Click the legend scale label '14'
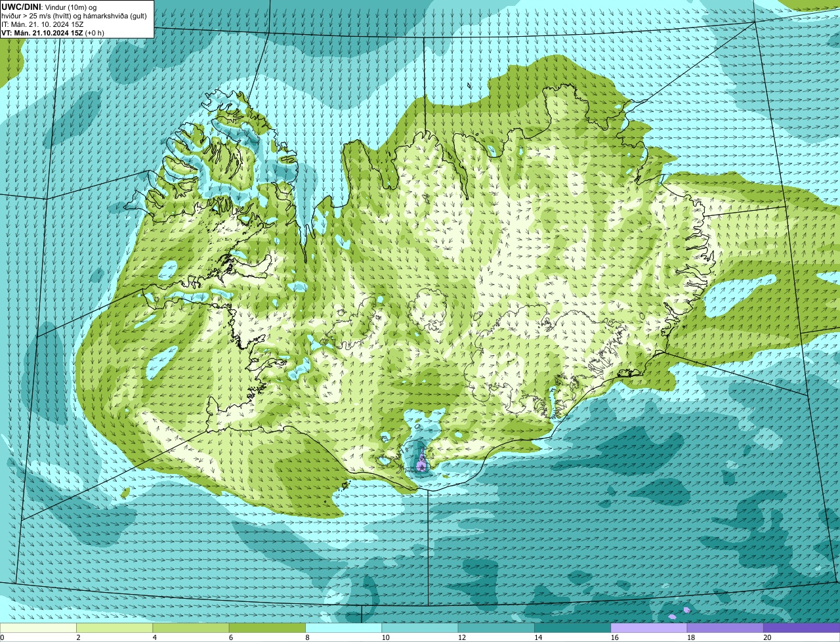The image size is (840, 642). (538, 637)
